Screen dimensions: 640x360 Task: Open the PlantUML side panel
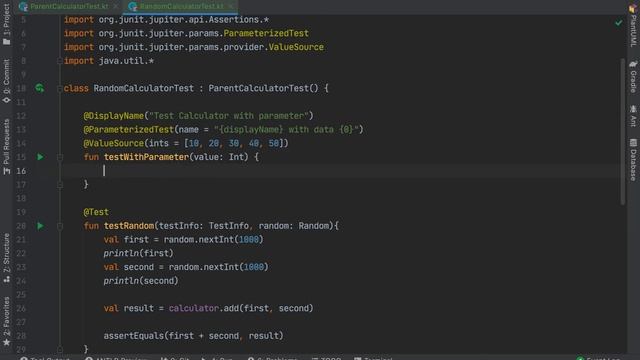(x=633, y=25)
